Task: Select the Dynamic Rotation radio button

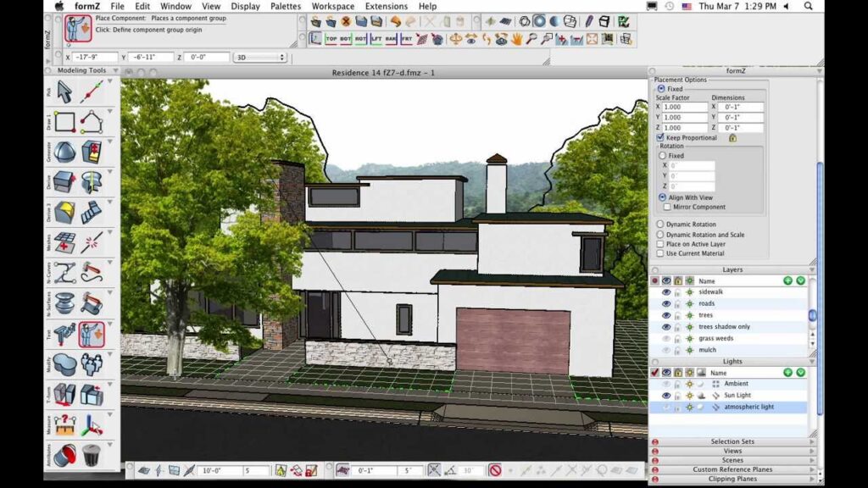Action: [660, 225]
